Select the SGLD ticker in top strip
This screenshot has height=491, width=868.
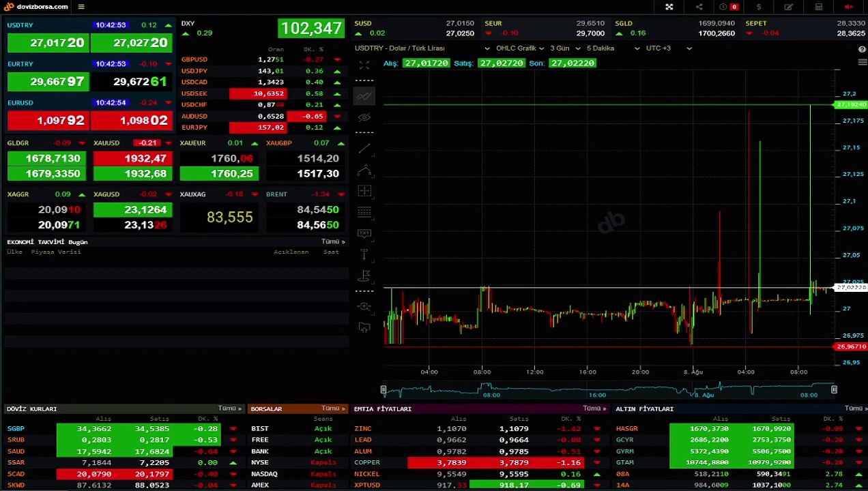pyautogui.click(x=675, y=28)
